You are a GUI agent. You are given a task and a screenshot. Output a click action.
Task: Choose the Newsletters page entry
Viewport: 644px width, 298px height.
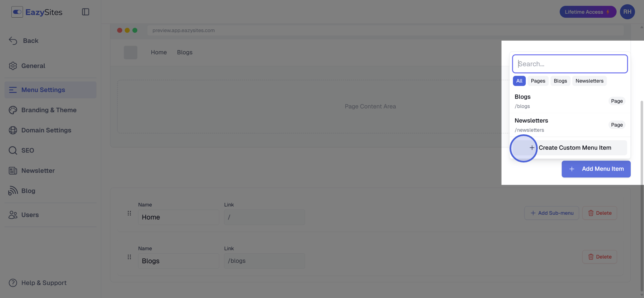tap(570, 125)
